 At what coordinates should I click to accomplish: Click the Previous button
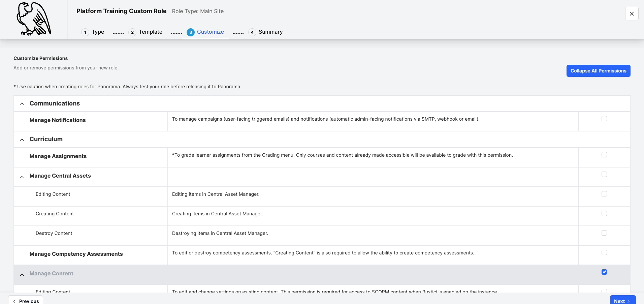[26, 301]
